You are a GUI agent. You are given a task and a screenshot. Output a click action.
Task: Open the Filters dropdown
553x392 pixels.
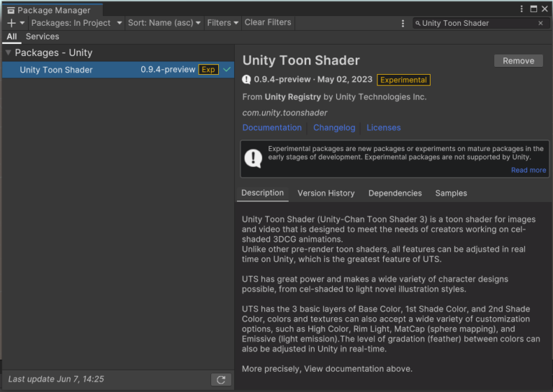point(222,23)
